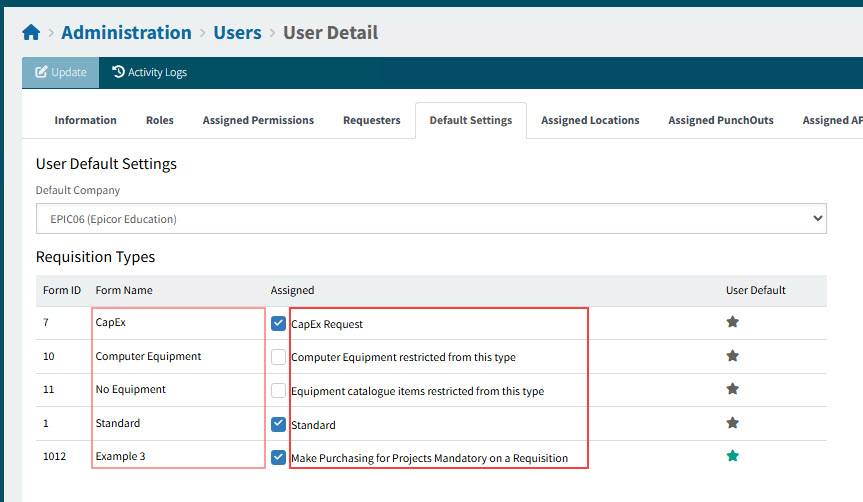Set Computer Equipment as user default star
Image resolution: width=863 pixels, height=502 pixels.
point(732,356)
